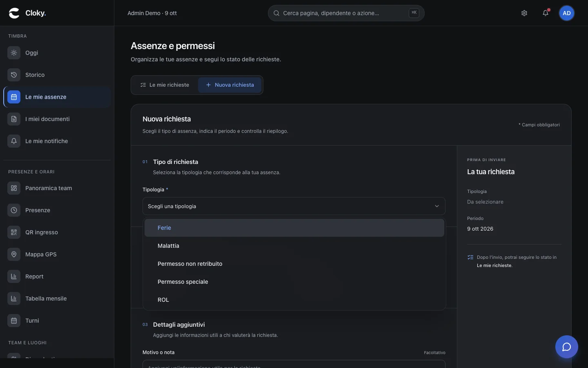This screenshot has height=368, width=588.
Task: Open Panoramica team grid icon
Action: (x=14, y=188)
